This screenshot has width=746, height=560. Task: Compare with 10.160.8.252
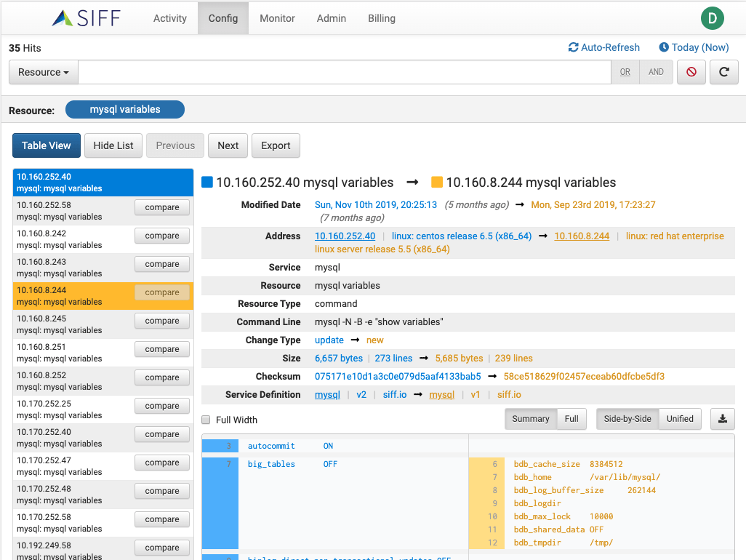pyautogui.click(x=161, y=377)
